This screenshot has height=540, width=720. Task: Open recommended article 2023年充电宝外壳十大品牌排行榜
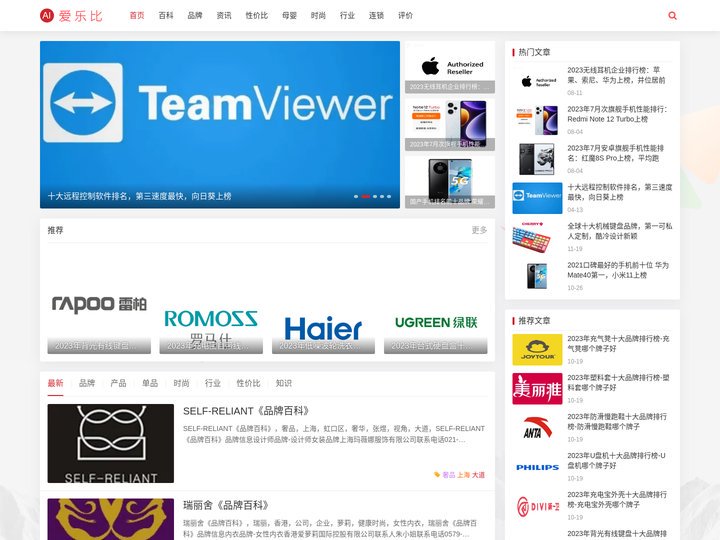(x=617, y=500)
